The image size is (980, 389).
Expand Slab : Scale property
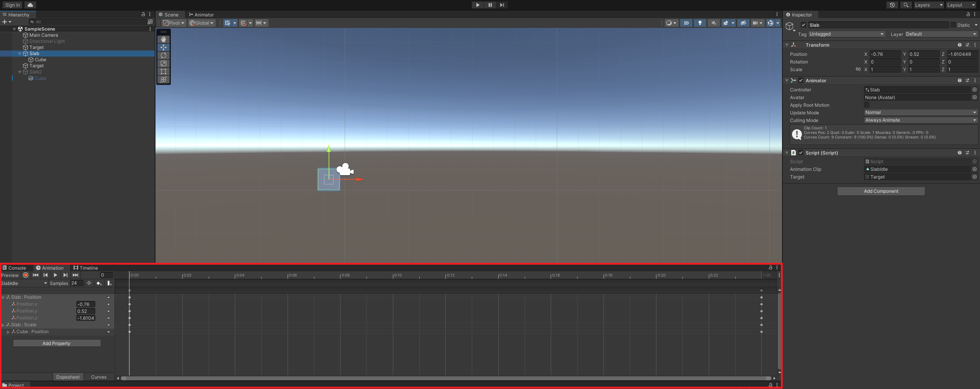3,325
